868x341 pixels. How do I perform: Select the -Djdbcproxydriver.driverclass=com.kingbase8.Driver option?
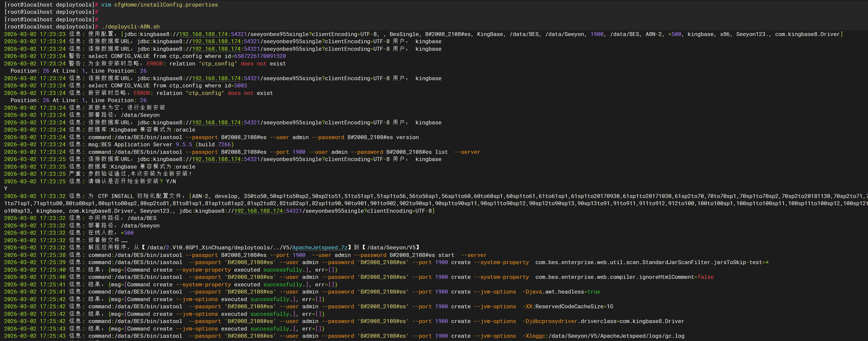tap(603, 321)
